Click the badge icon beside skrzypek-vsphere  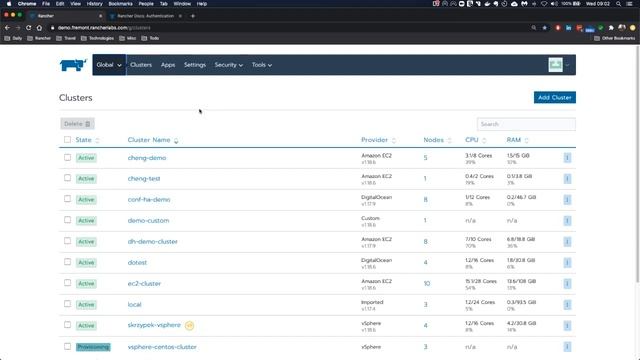click(x=189, y=325)
